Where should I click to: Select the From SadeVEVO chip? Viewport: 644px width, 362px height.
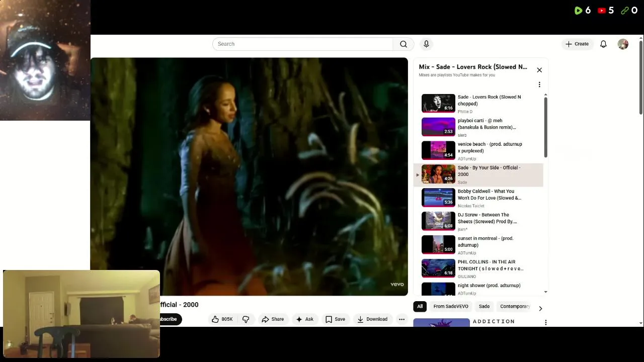pyautogui.click(x=451, y=306)
